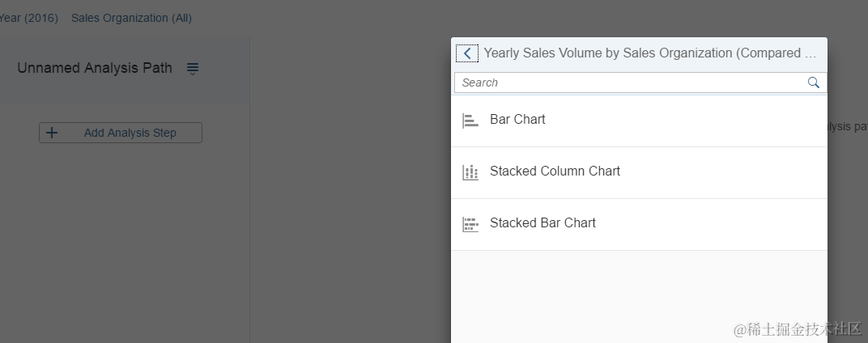Click the plus icon for adding a step
Screen dimensions: 868x343
pos(52,133)
